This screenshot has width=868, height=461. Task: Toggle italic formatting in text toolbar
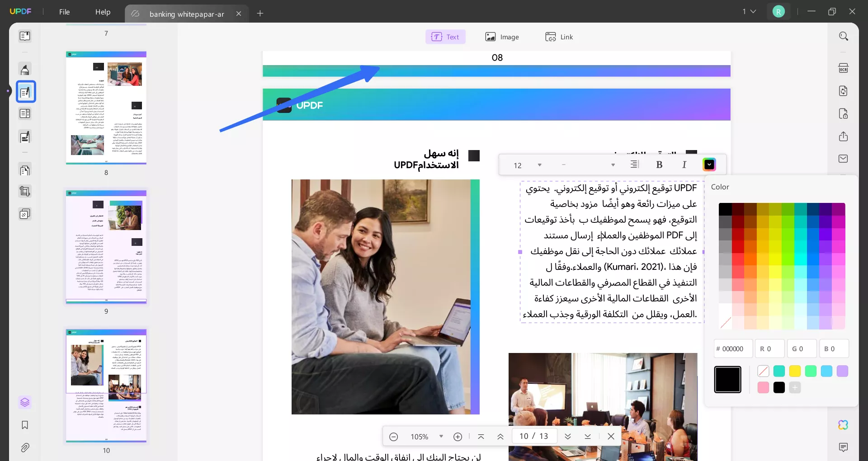click(x=684, y=165)
